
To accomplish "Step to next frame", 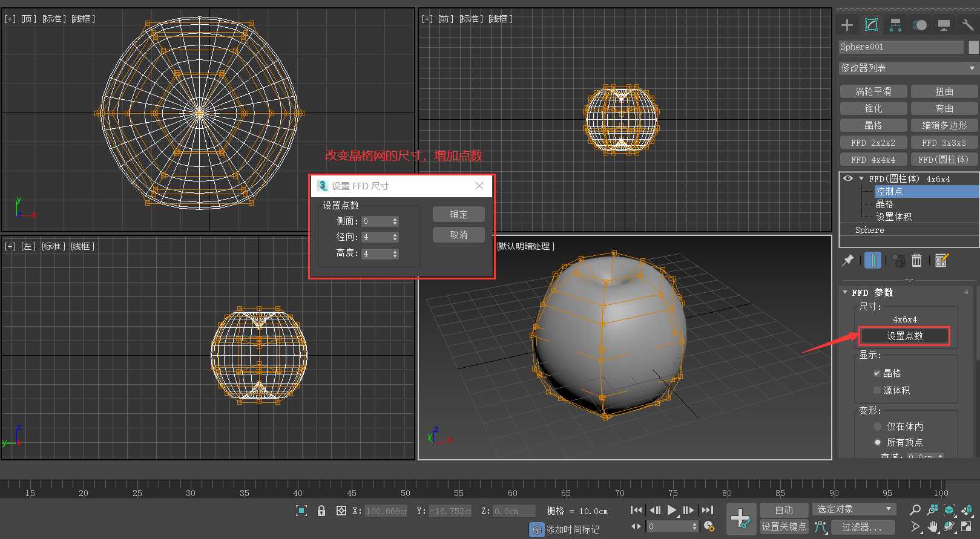I will tap(689, 510).
